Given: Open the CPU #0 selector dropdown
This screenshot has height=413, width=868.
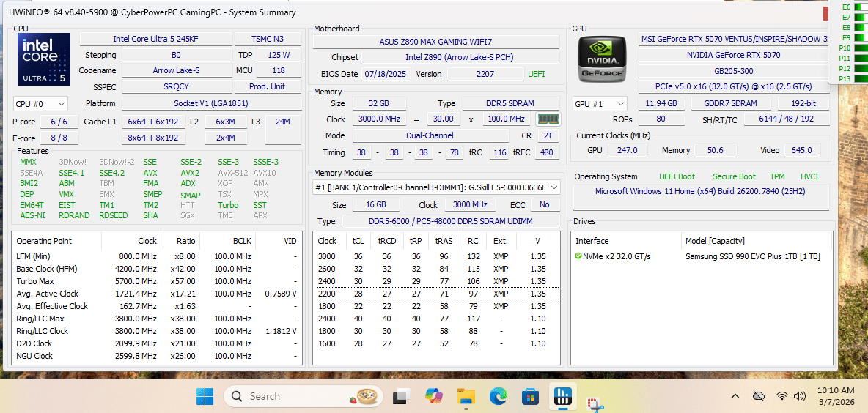Looking at the screenshot, I should (x=40, y=103).
